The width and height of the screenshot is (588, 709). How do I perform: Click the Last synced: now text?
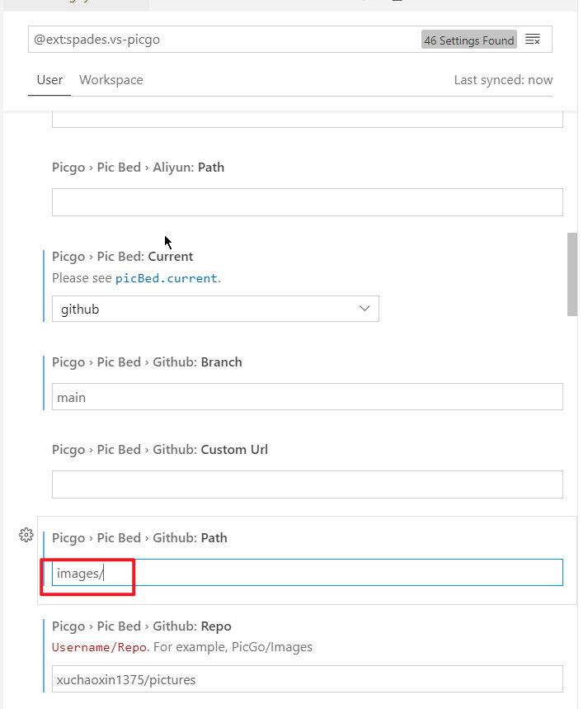coord(504,80)
